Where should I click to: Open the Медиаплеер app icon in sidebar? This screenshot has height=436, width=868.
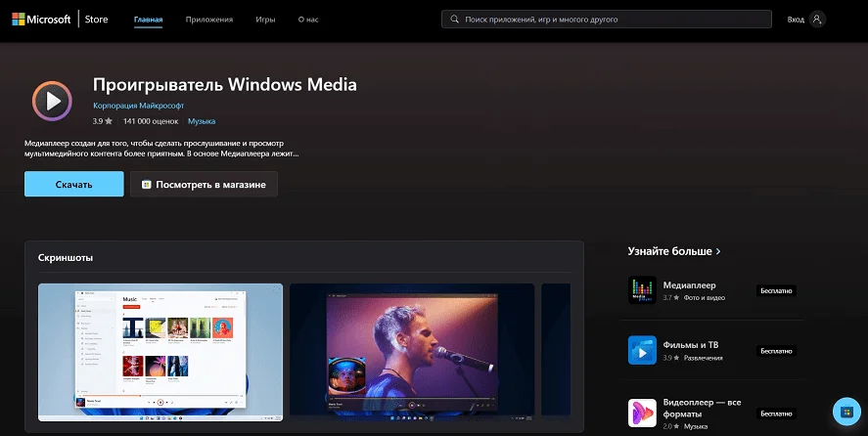[x=642, y=290]
